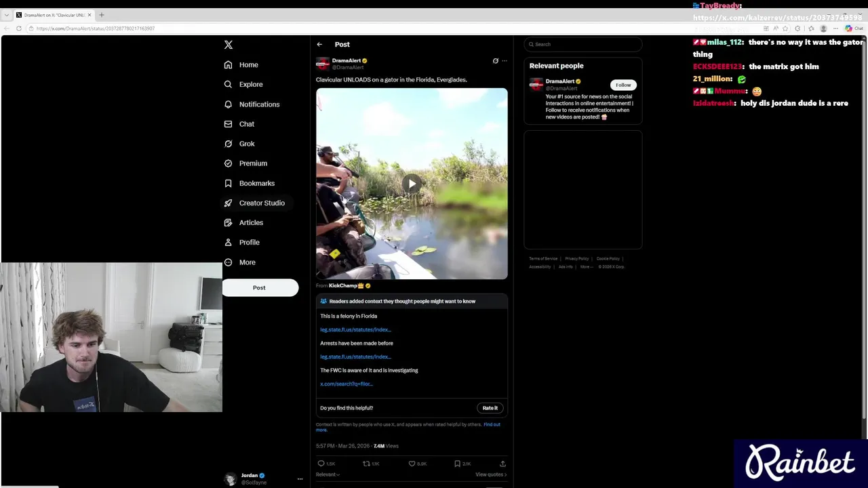Open Grok from the sidebar
Viewport: 868px width, 488px height.
tap(239, 144)
